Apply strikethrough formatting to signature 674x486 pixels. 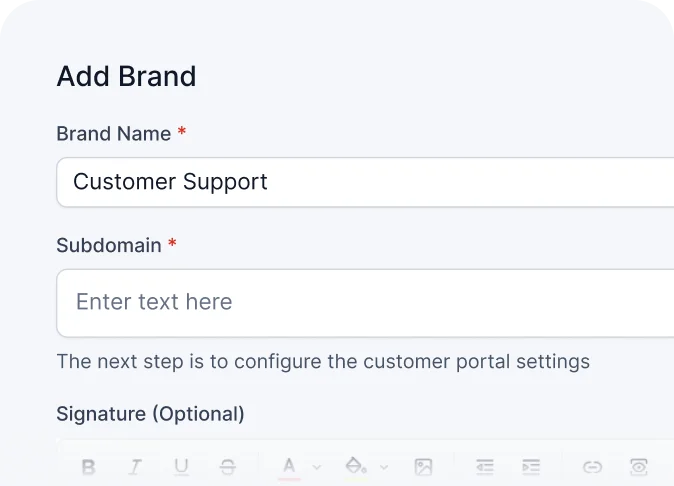tap(228, 466)
